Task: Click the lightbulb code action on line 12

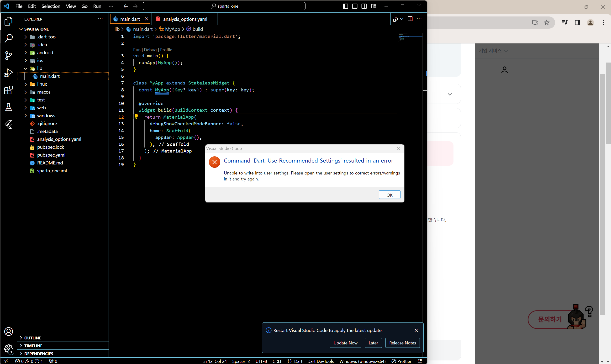Action: [136, 116]
